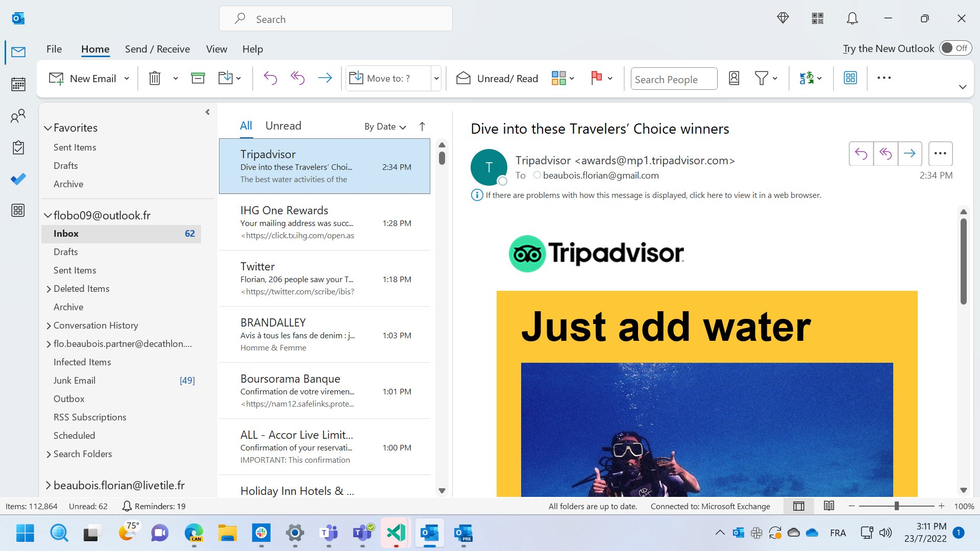980x551 pixels.
Task: Collapse the folder pane arrow
Action: click(207, 112)
